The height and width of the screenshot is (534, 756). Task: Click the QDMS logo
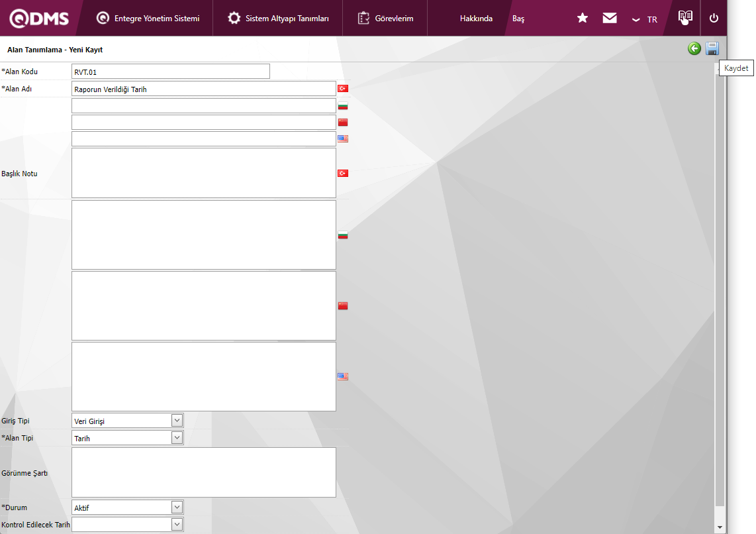point(40,18)
